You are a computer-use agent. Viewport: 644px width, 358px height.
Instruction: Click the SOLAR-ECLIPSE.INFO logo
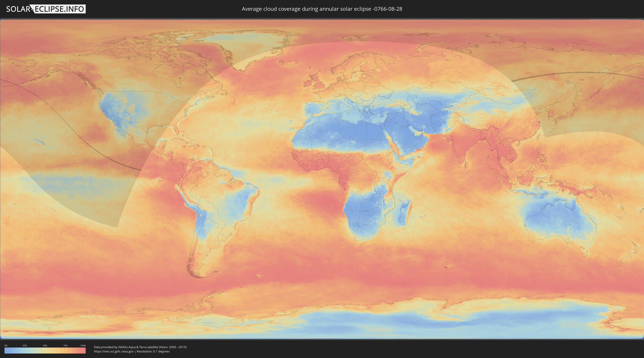pos(46,9)
